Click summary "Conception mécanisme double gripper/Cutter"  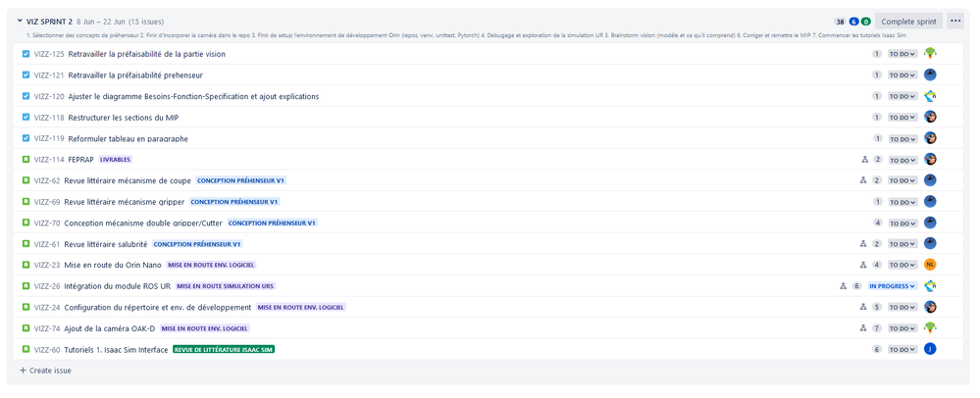(x=143, y=224)
